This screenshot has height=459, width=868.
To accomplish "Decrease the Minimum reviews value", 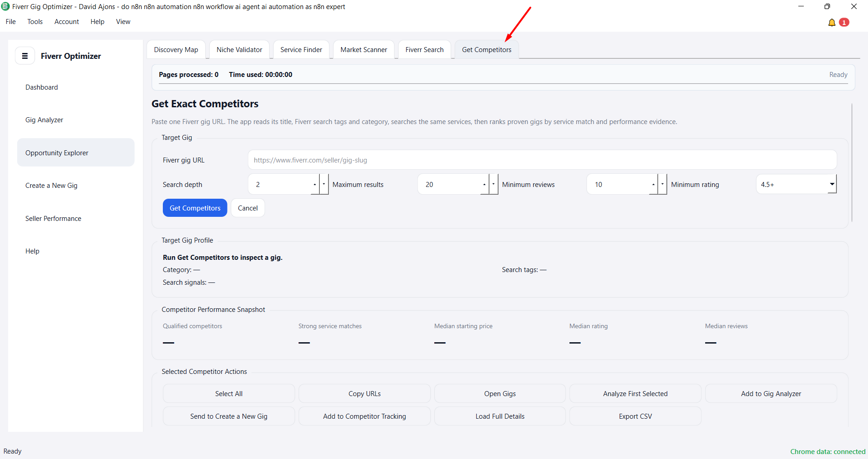I will click(663, 184).
